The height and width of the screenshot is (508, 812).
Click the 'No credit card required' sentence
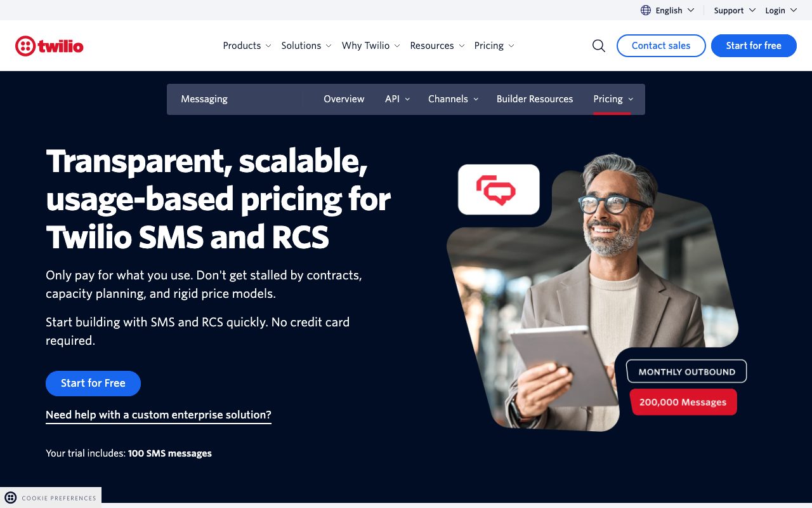coord(197,331)
